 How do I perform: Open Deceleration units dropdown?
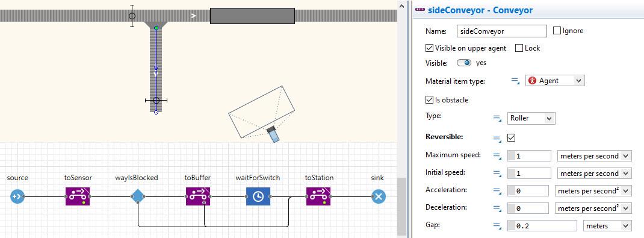(593, 208)
